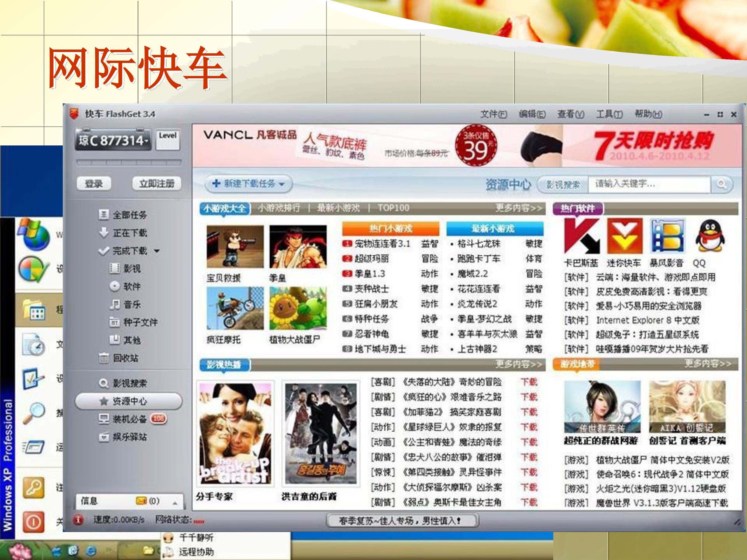The image size is (747, 560).
Task: Open the 软件 download category
Action: (x=125, y=286)
